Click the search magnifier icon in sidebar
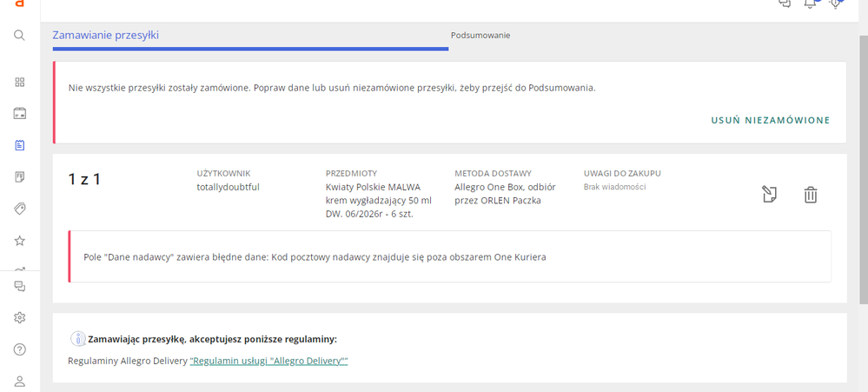Viewport: 868px width, 392px height. pos(19,36)
